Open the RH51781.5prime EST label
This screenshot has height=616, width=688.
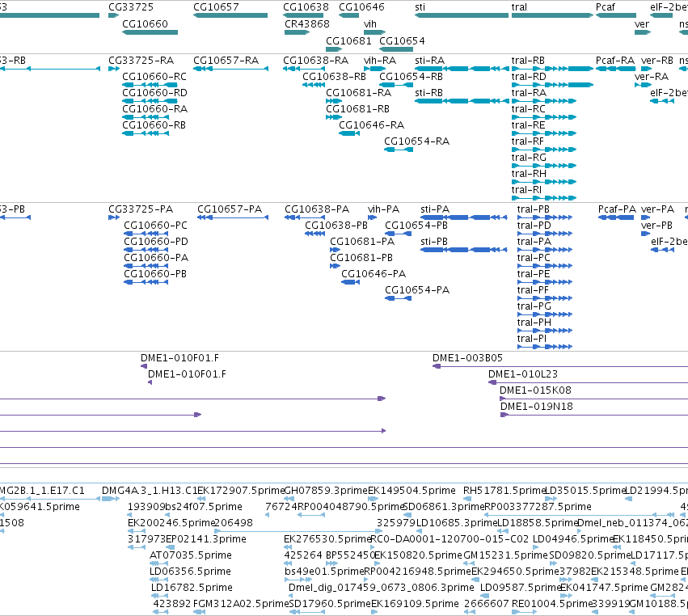pos(504,490)
